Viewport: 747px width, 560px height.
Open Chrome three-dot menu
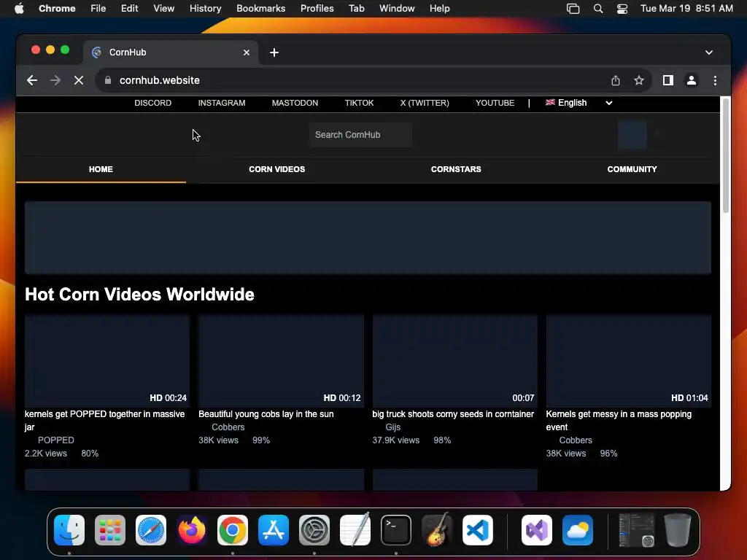(x=715, y=80)
